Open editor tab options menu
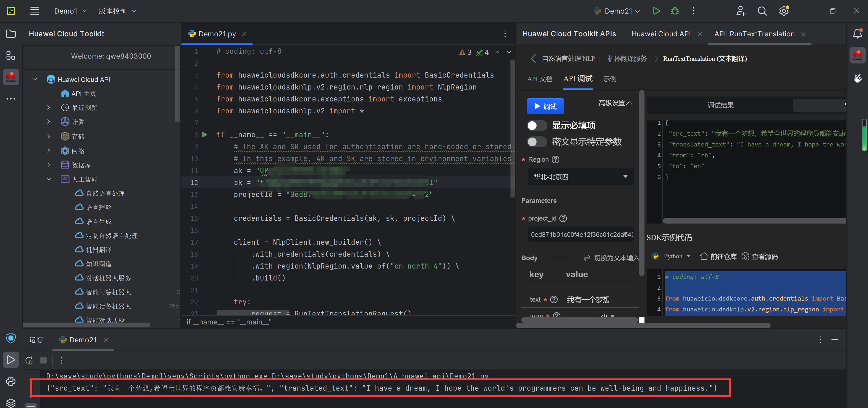868x408 pixels. click(505, 34)
